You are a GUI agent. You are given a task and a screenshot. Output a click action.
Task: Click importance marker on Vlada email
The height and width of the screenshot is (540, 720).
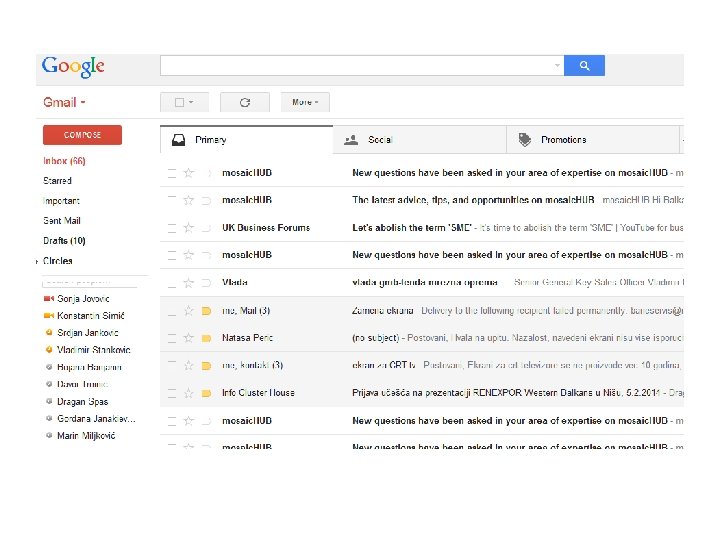pos(206,283)
